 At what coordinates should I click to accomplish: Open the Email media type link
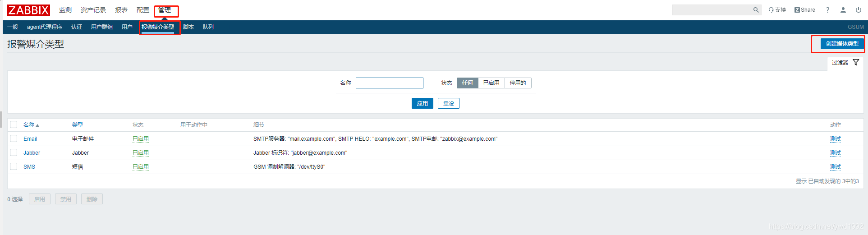coord(30,139)
